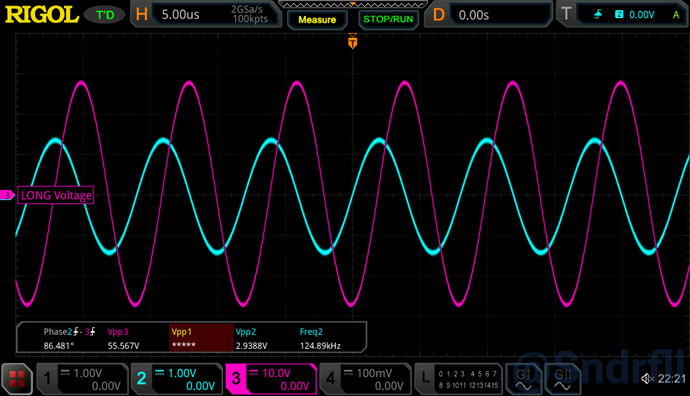This screenshot has height=396, width=690.
Task: Click the GII waveform generator icon
Action: click(x=562, y=379)
